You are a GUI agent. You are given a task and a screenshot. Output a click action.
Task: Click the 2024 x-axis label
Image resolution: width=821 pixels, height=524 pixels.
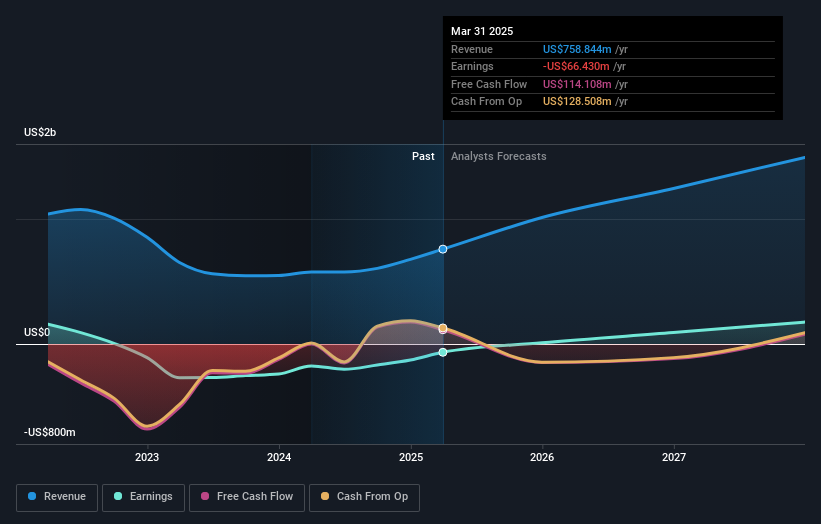279,457
